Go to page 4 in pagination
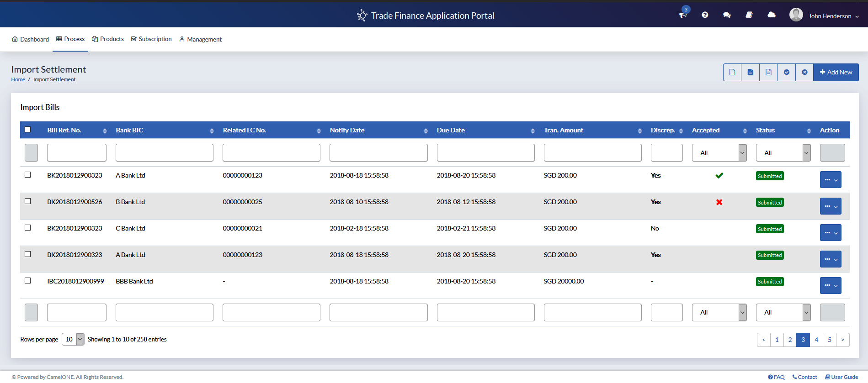Viewport: 868px width, 383px height. coord(816,340)
